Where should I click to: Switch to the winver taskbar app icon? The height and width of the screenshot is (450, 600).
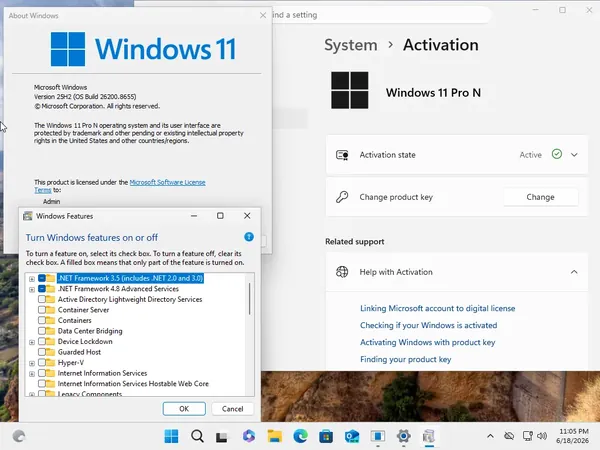[378, 436]
